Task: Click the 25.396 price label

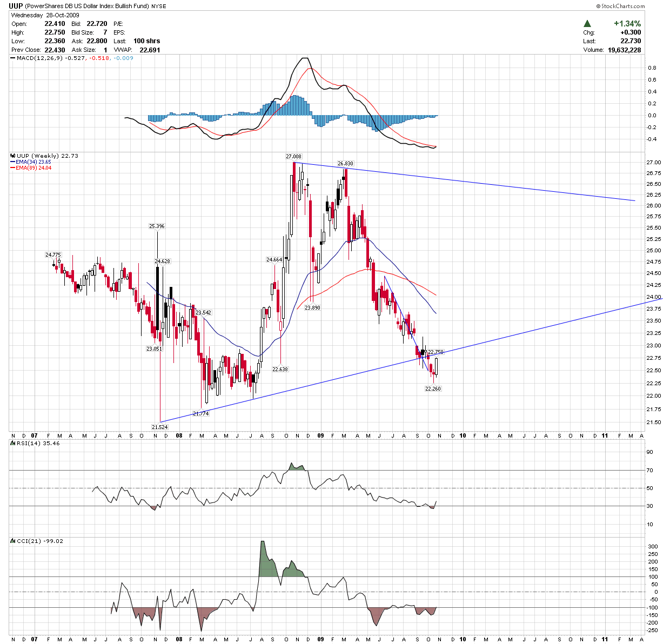Action: [x=157, y=226]
